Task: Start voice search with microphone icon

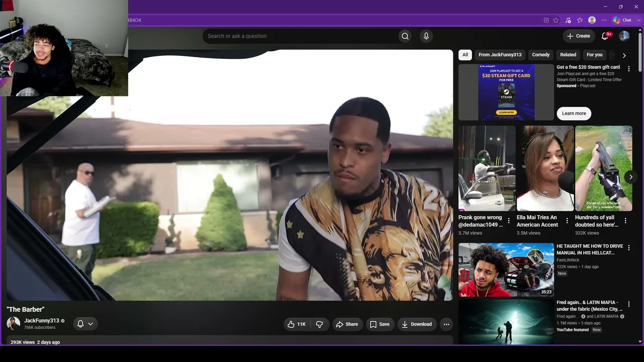Action: tap(426, 36)
